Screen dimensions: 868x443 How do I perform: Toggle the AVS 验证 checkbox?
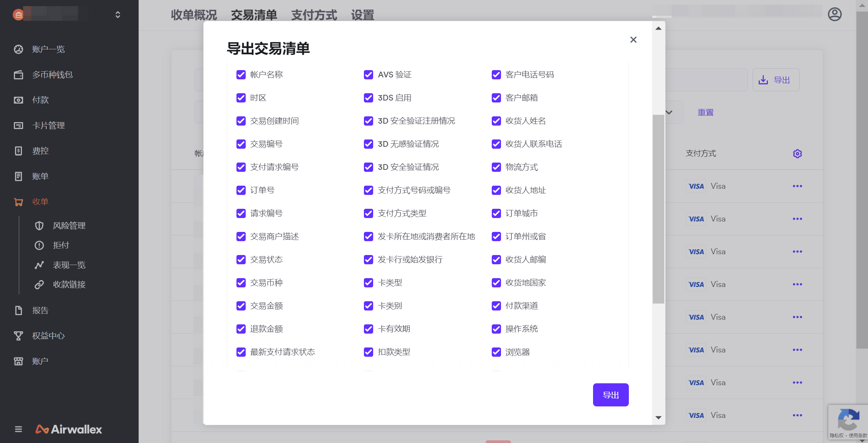point(369,75)
